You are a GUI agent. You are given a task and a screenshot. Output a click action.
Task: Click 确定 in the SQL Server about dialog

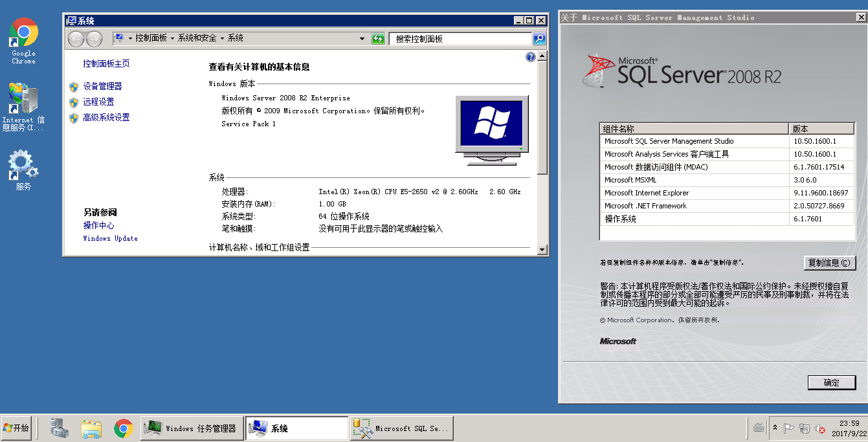(x=832, y=382)
